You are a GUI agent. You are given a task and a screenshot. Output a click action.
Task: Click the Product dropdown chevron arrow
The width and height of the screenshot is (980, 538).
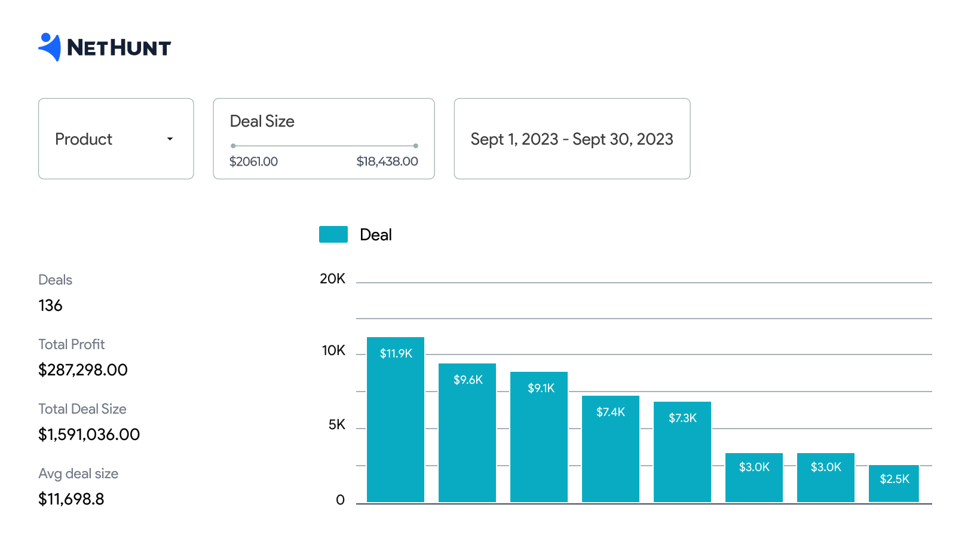pyautogui.click(x=170, y=139)
